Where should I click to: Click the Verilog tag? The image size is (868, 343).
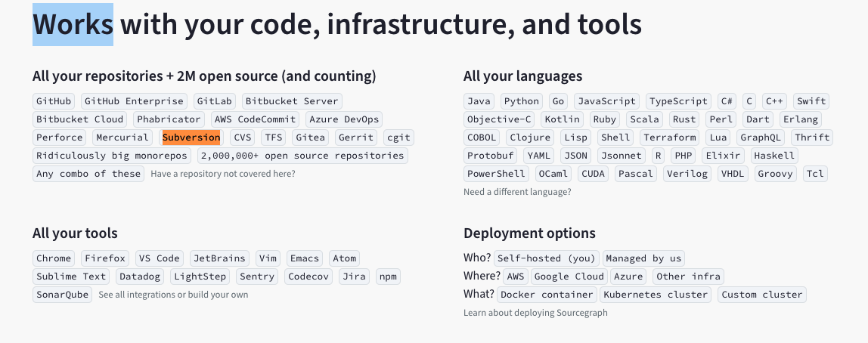[x=687, y=174]
